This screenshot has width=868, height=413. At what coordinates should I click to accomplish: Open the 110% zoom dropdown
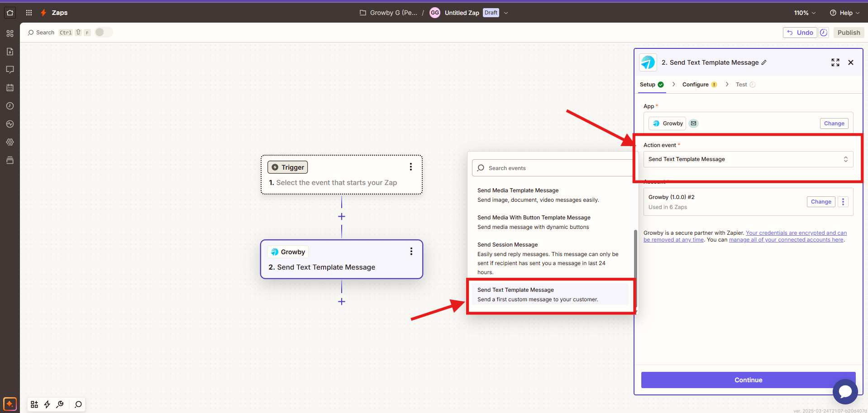point(805,13)
